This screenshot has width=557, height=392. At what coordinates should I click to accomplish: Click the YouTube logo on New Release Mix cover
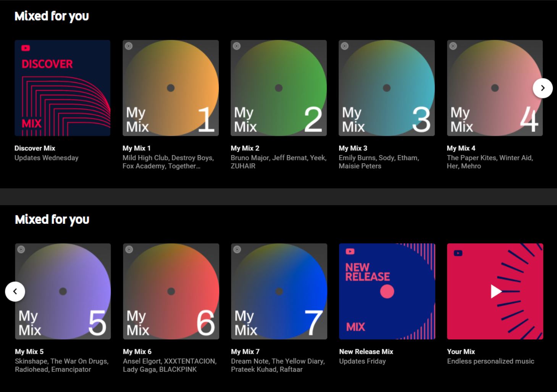pos(350,251)
